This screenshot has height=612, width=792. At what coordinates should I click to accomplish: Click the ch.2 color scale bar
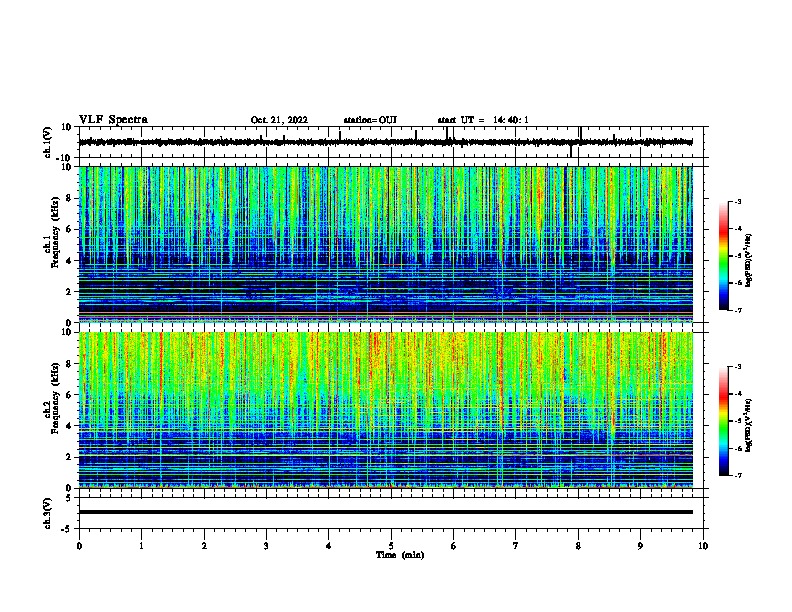tap(724, 421)
